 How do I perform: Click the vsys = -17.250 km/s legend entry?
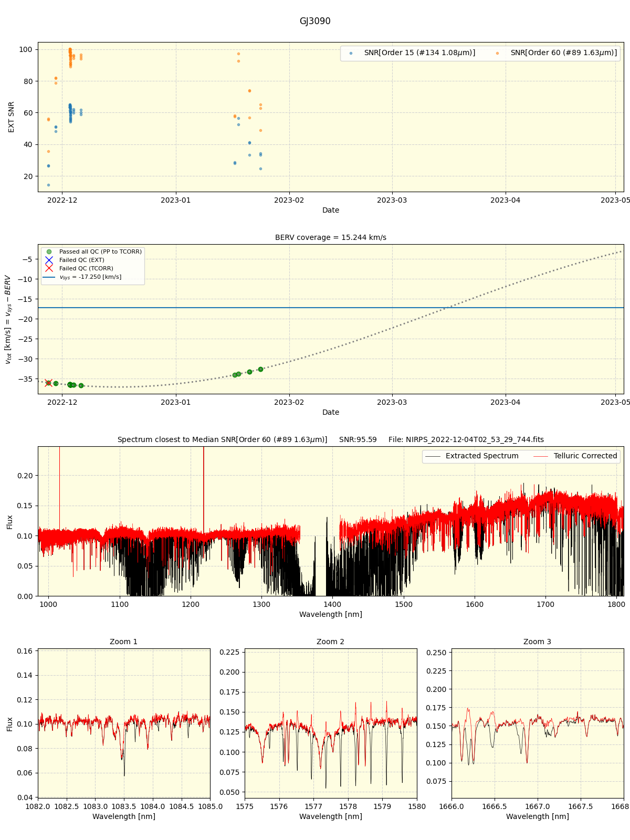coord(82,277)
